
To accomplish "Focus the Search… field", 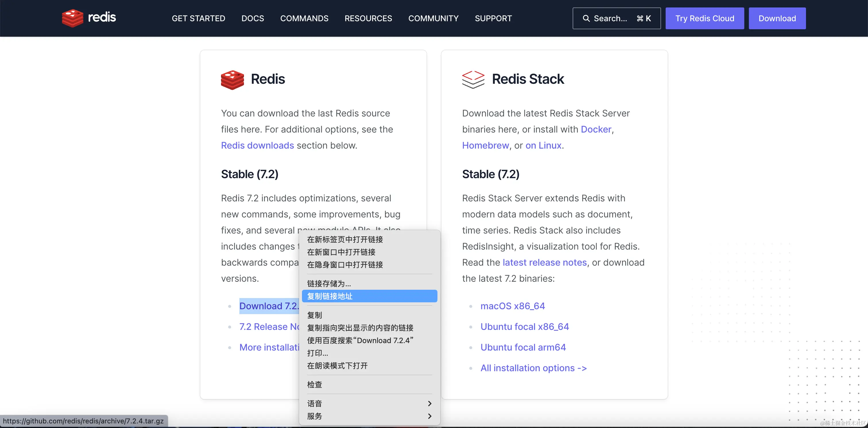I will pyautogui.click(x=617, y=19).
